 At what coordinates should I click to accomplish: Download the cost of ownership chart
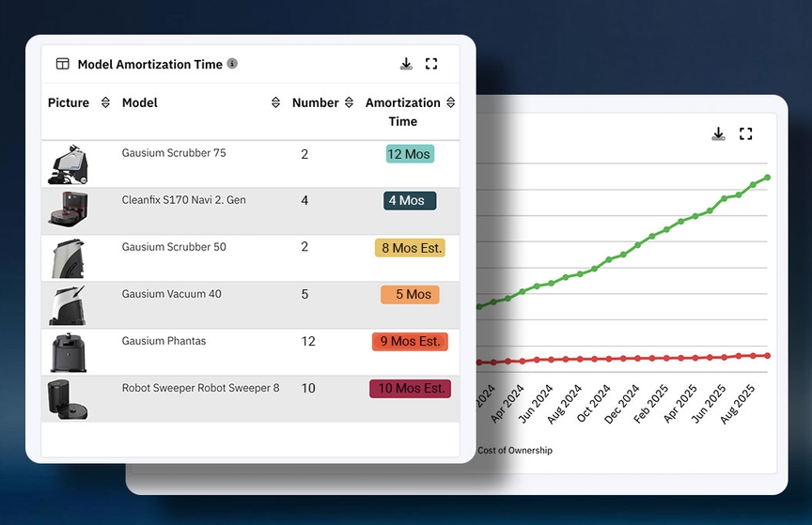tap(718, 133)
